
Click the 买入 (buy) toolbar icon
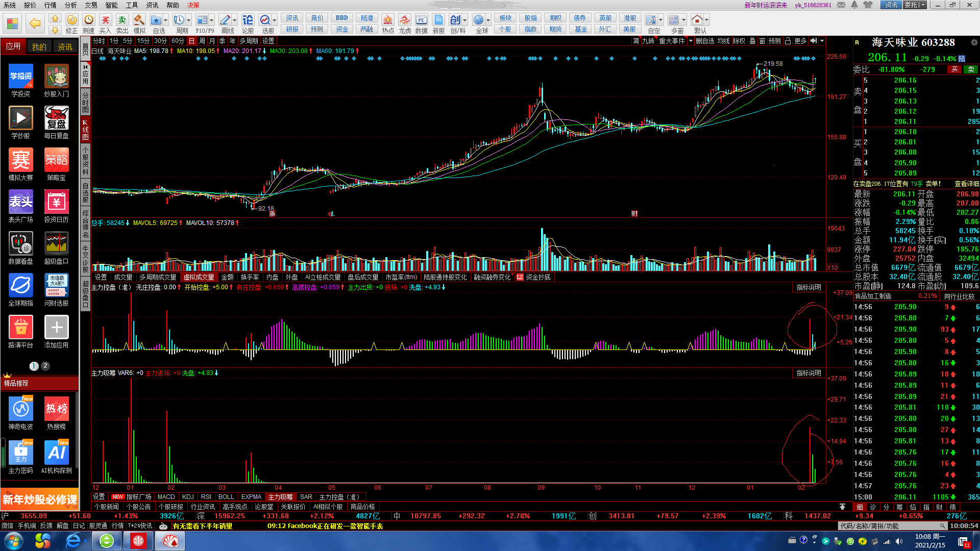click(x=105, y=20)
